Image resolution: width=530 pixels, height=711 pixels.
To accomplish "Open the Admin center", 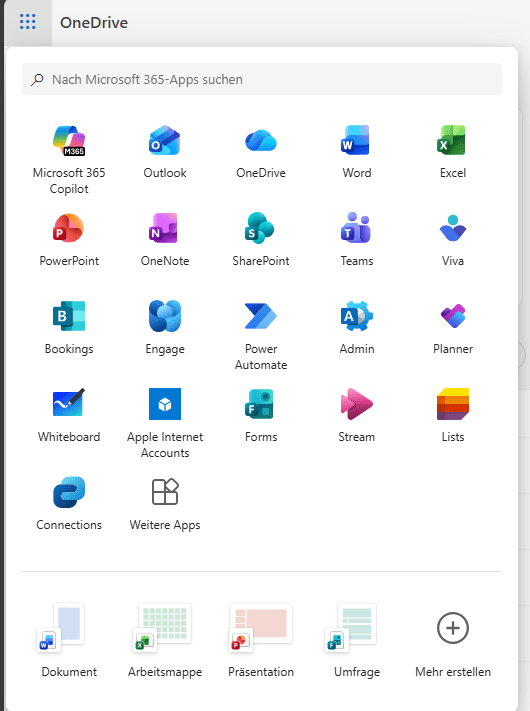I will pyautogui.click(x=357, y=328).
